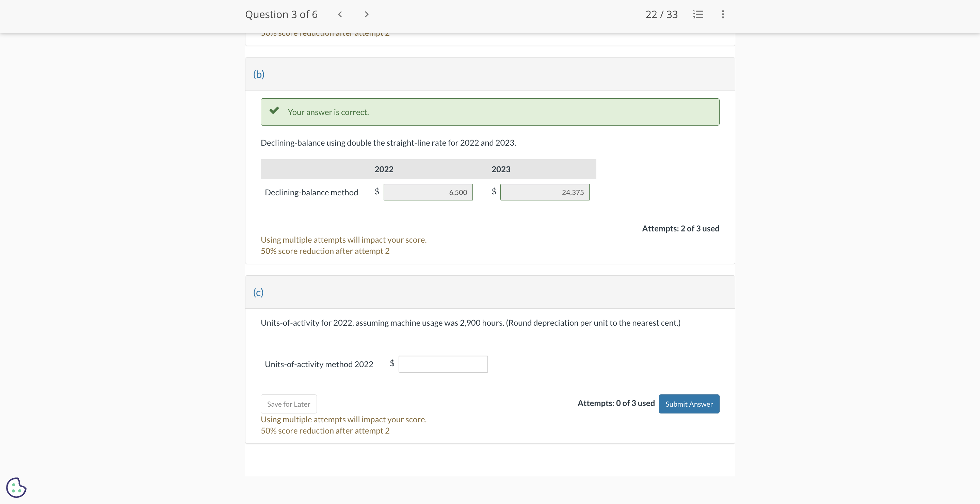Select the 2022 column header in table
This screenshot has height=504, width=980.
coord(384,169)
